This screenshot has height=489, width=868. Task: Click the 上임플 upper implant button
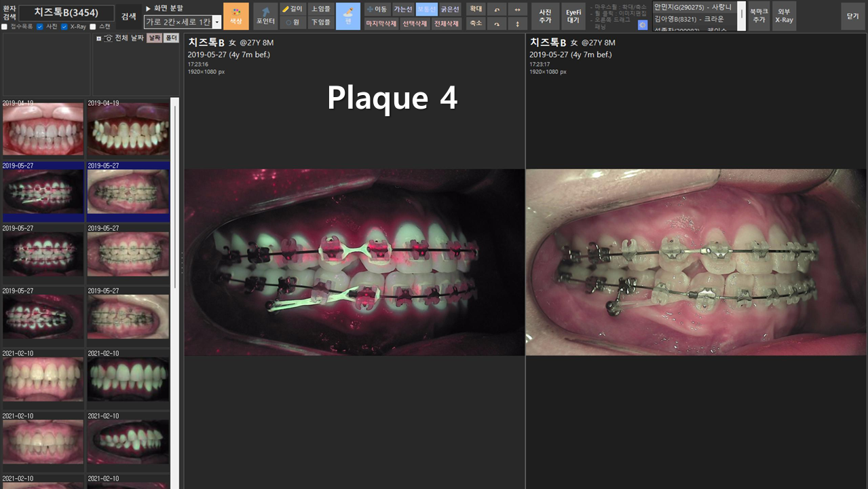pyautogui.click(x=320, y=9)
